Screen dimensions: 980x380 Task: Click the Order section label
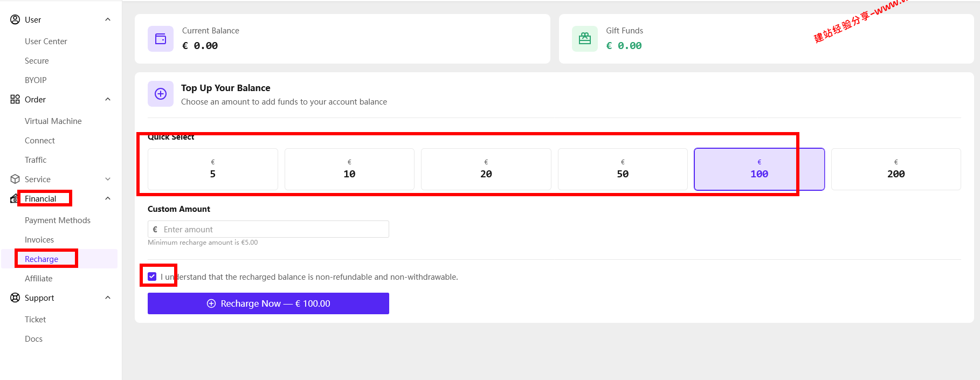click(x=35, y=100)
